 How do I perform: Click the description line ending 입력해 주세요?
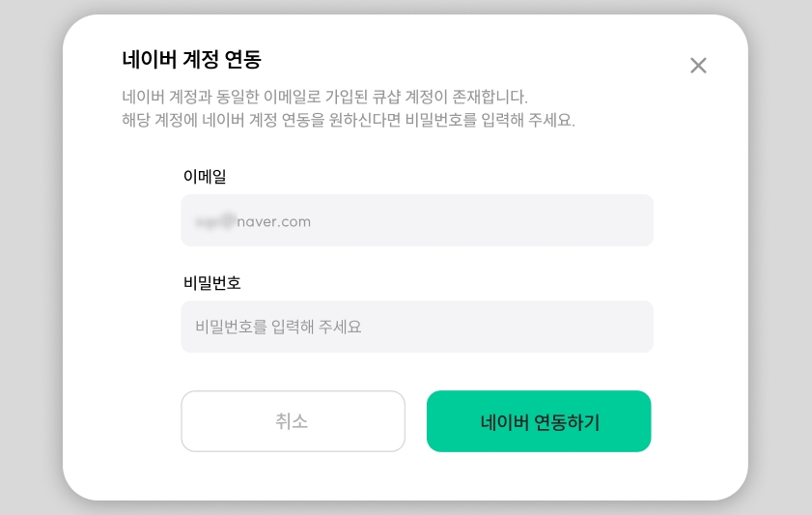(x=348, y=122)
